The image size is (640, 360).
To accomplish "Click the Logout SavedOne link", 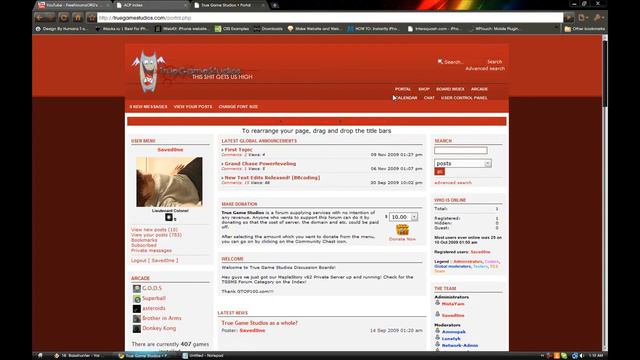I will pyautogui.click(x=155, y=260).
